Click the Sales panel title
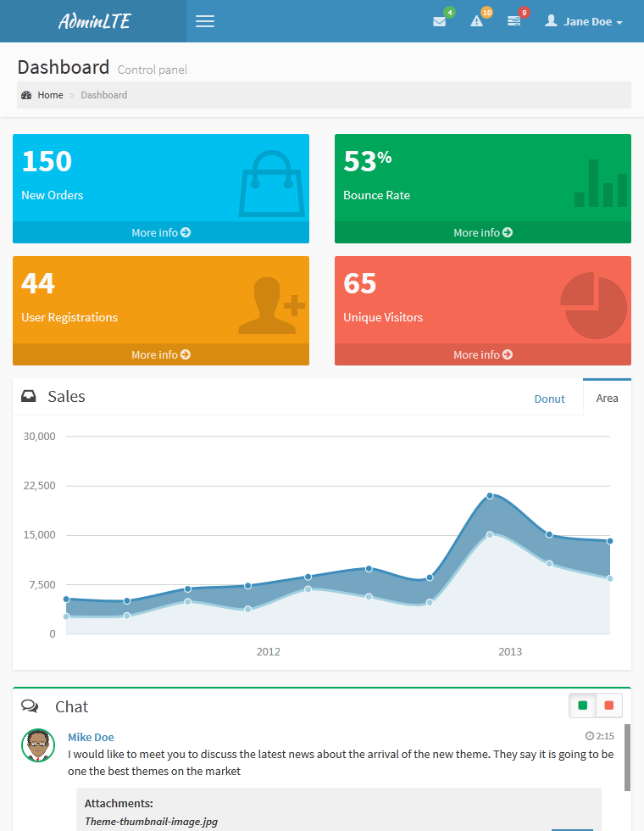The image size is (644, 831). pos(66,397)
